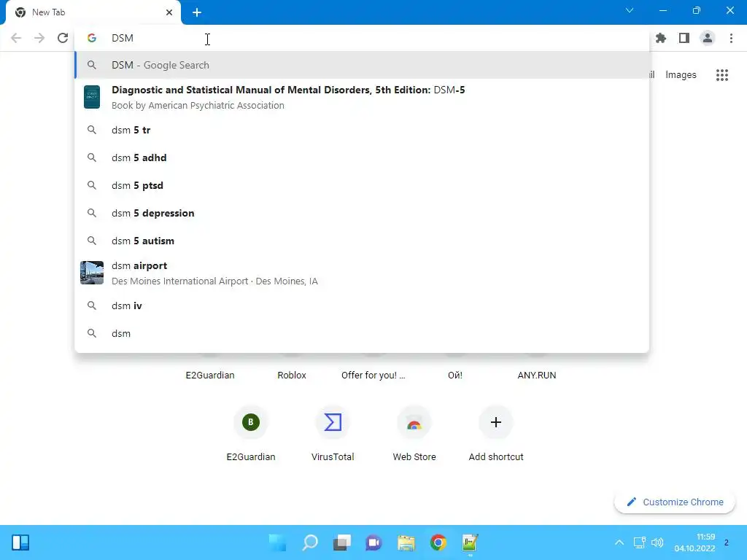Select the New Tab tab

(x=93, y=12)
